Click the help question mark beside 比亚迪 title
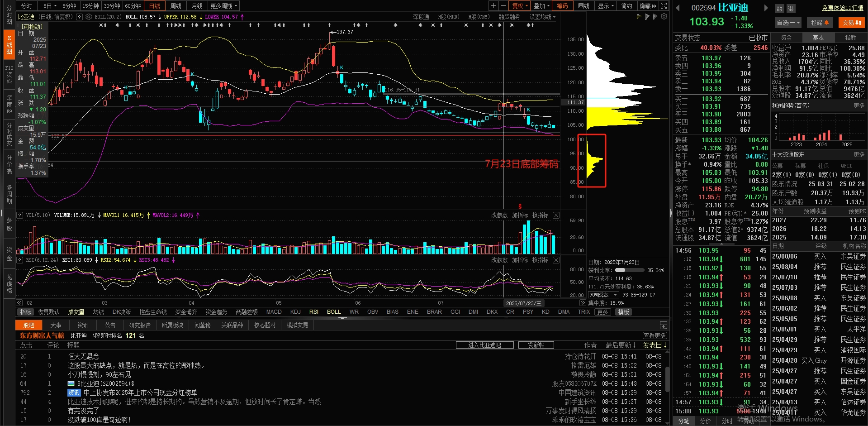This screenshot has width=868, height=426. coord(80,17)
